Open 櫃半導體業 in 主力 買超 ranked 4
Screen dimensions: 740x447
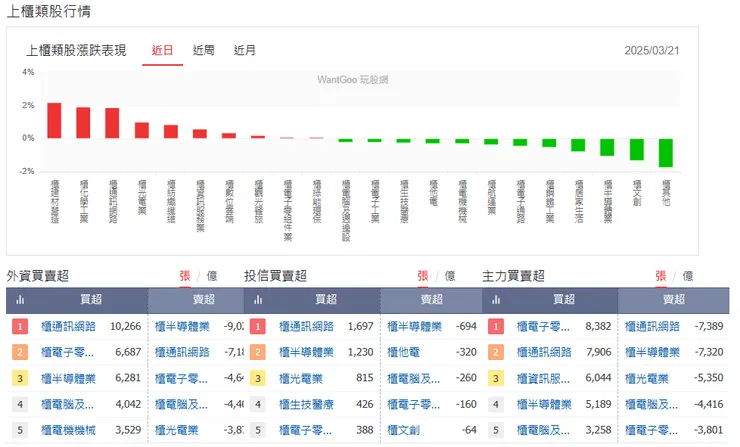[544, 405]
